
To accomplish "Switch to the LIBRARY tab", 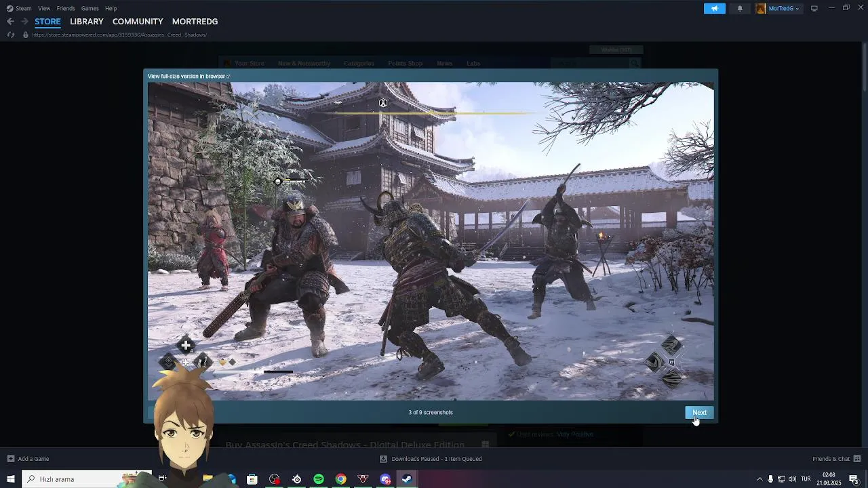I will coord(87,22).
